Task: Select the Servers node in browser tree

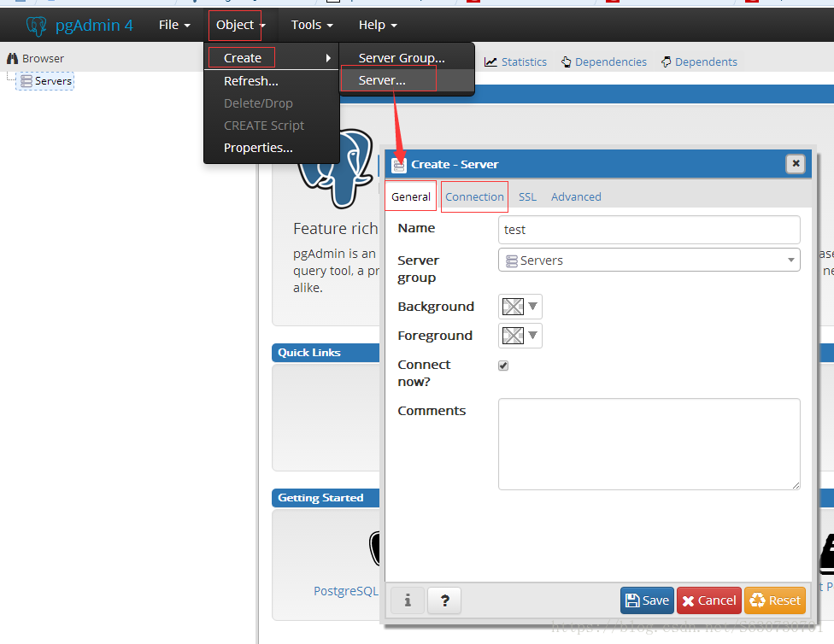Action: coord(46,81)
